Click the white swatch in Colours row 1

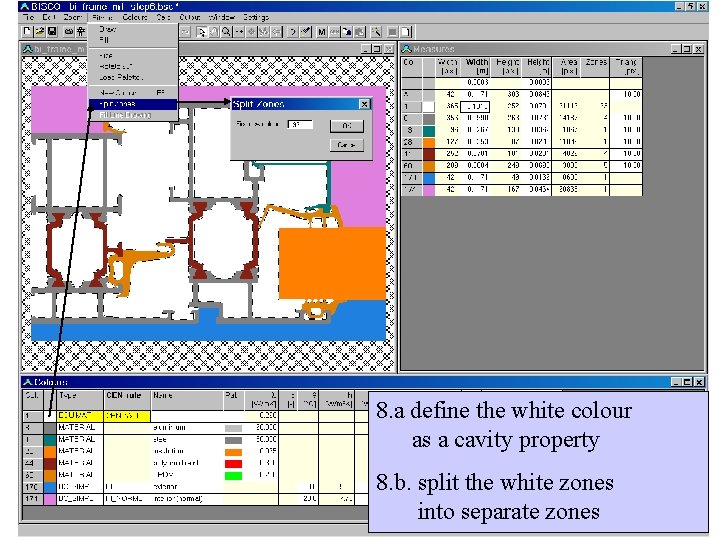(50, 416)
